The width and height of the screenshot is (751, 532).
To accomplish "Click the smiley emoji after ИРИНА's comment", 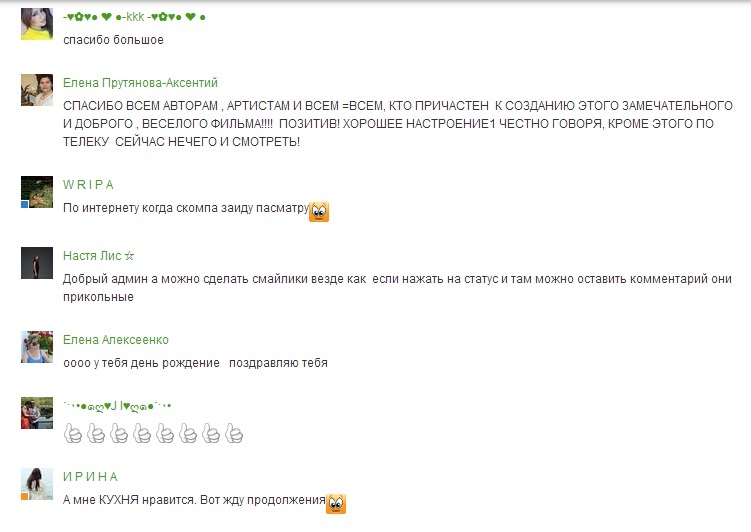I will pos(336,503).
